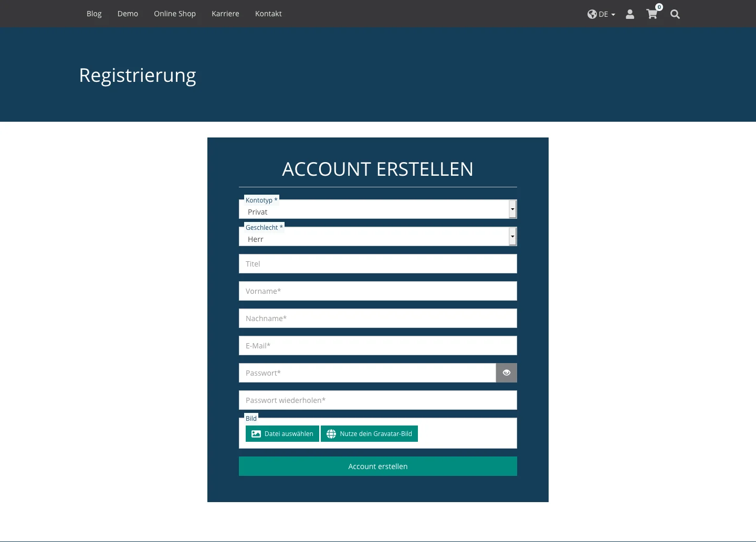This screenshot has height=542, width=756.
Task: Toggle password visibility for Passwort field
Action: pyautogui.click(x=506, y=373)
